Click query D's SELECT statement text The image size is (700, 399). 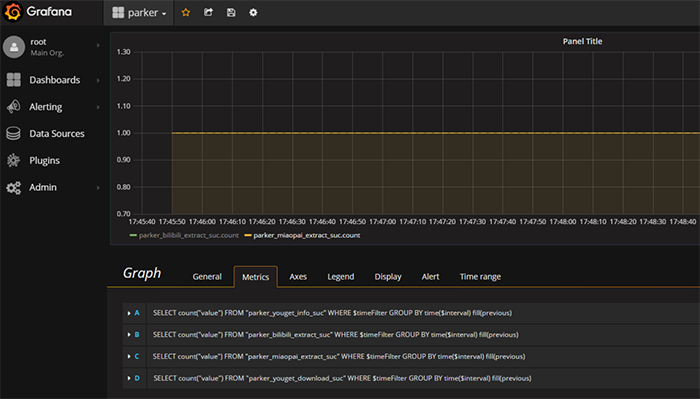coord(342,378)
